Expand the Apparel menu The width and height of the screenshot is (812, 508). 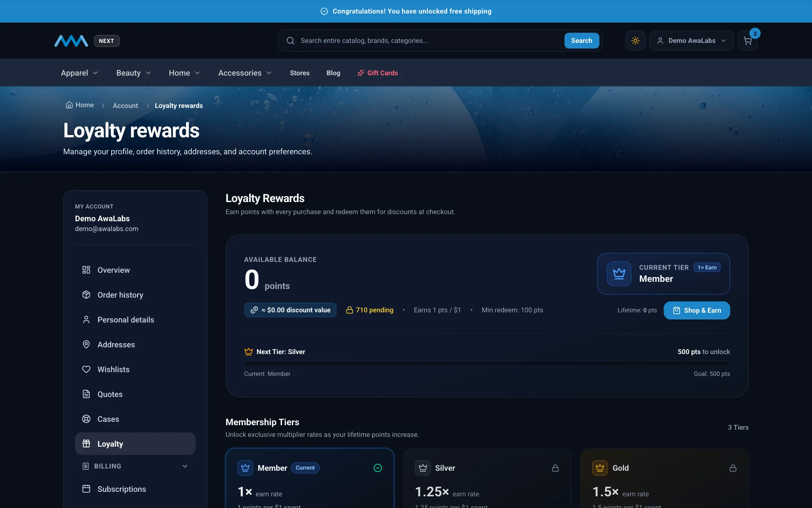[x=79, y=73]
